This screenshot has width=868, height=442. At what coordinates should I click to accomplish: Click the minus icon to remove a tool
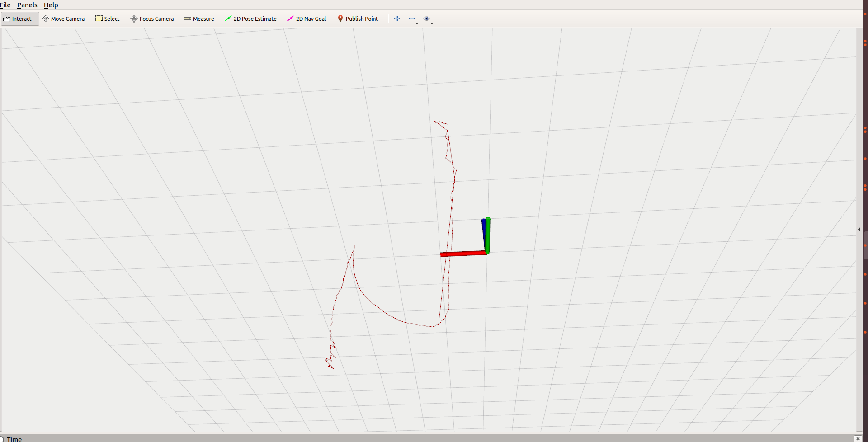click(412, 19)
